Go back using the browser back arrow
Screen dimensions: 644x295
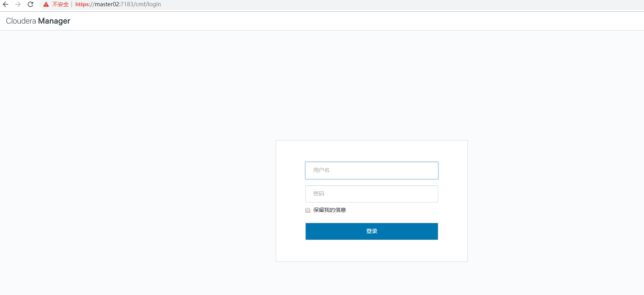coord(5,4)
